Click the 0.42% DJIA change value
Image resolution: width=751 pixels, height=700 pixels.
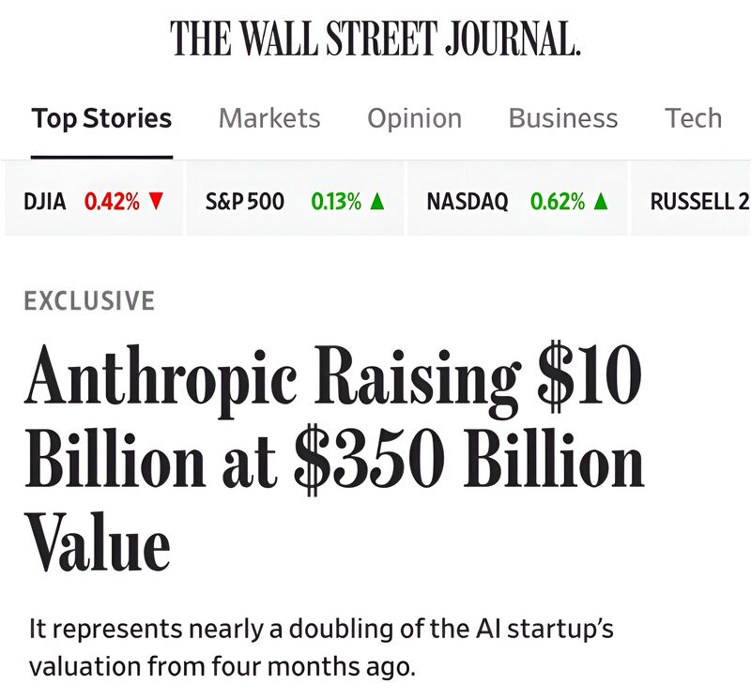coord(115,199)
